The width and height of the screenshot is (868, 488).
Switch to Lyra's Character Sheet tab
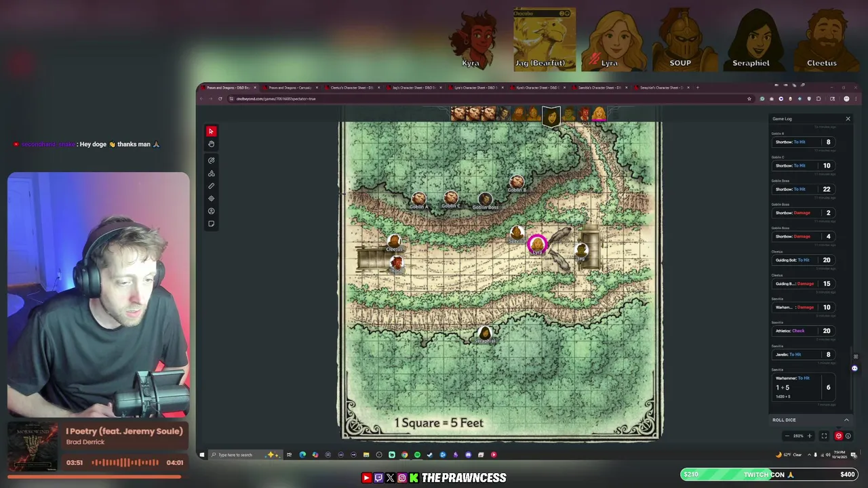pos(477,87)
